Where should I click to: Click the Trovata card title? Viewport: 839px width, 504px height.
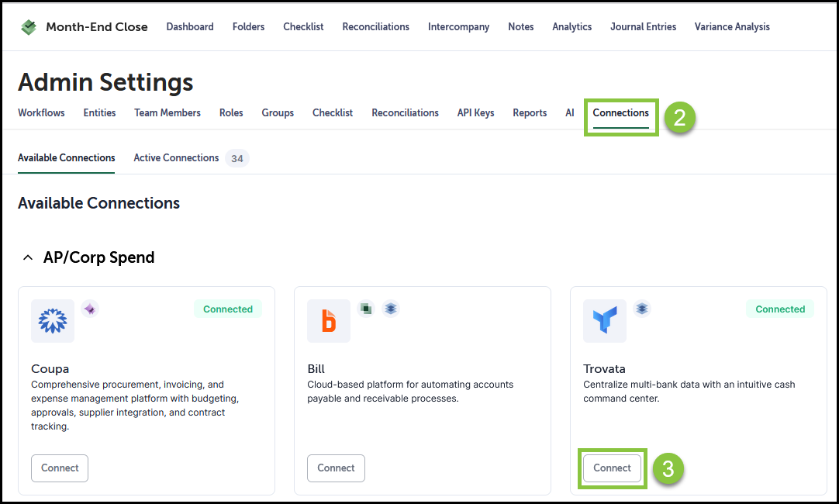click(x=605, y=368)
